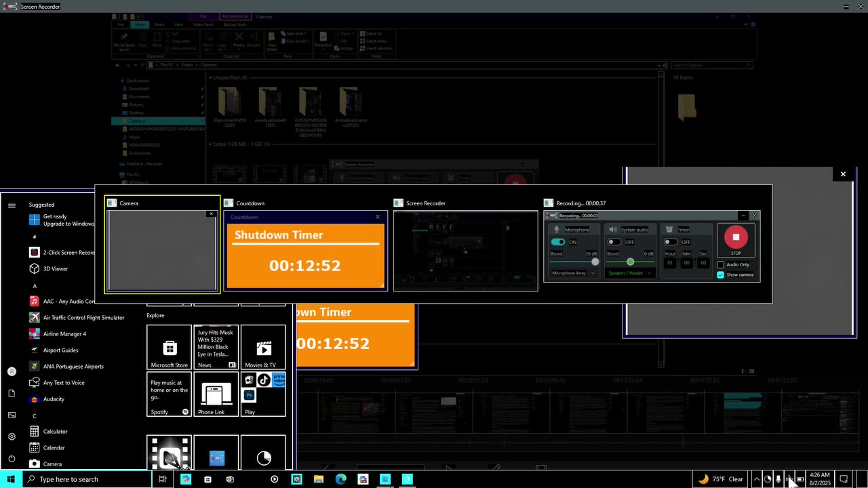Switch to File Explorer's Home tab
Viewport: 868px width, 488px height.
point(140,24)
